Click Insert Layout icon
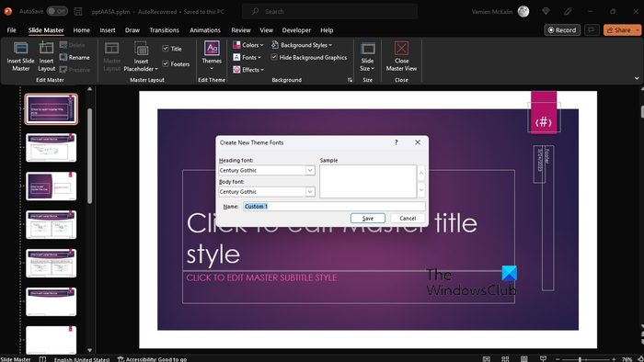Screen dimensions: 644x362 [46, 57]
